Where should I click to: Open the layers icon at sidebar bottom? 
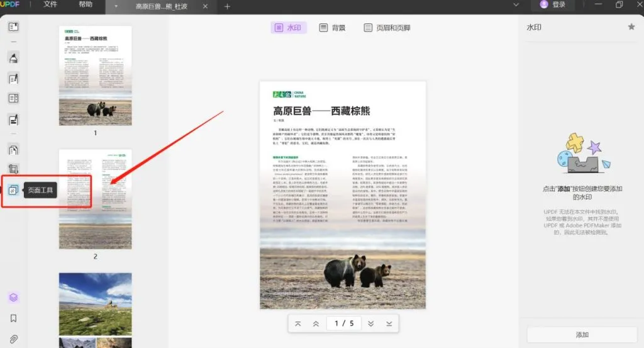point(13,297)
